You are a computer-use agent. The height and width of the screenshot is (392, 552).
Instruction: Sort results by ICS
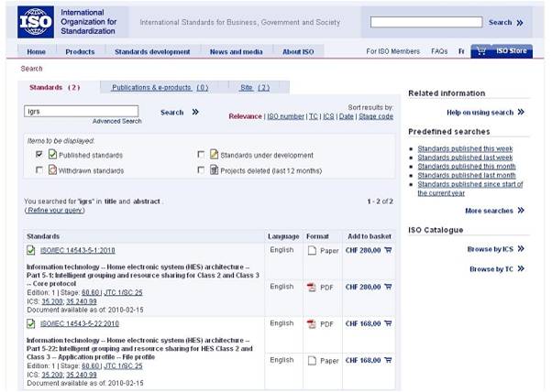point(328,116)
